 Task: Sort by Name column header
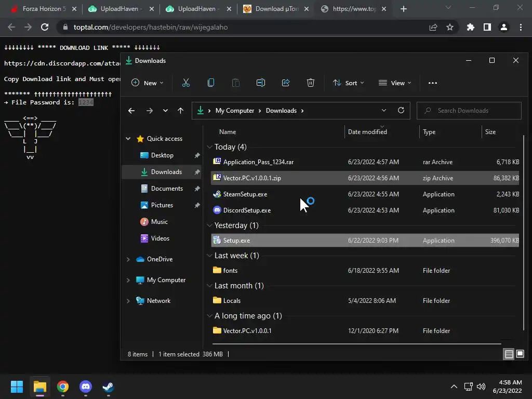pyautogui.click(x=228, y=131)
